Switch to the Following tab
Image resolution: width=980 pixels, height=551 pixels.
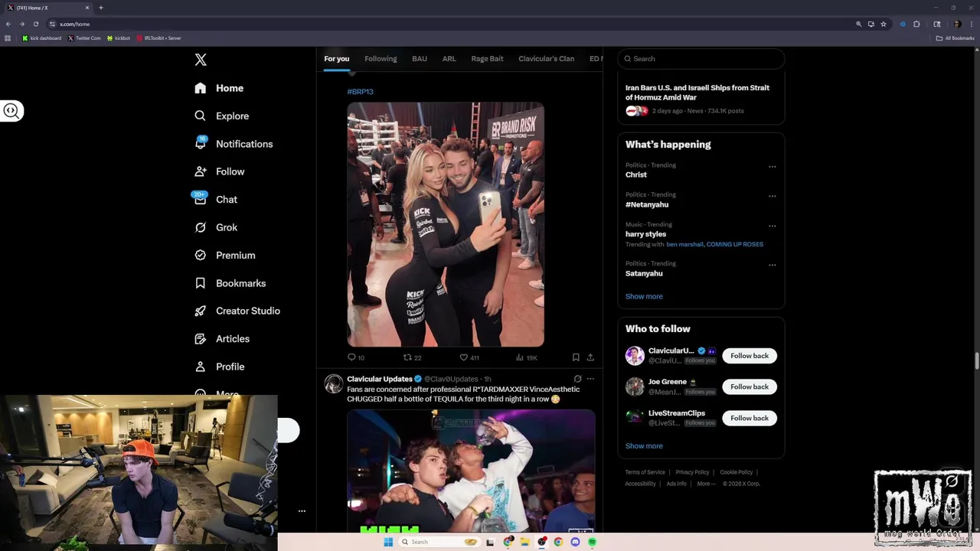(x=381, y=59)
